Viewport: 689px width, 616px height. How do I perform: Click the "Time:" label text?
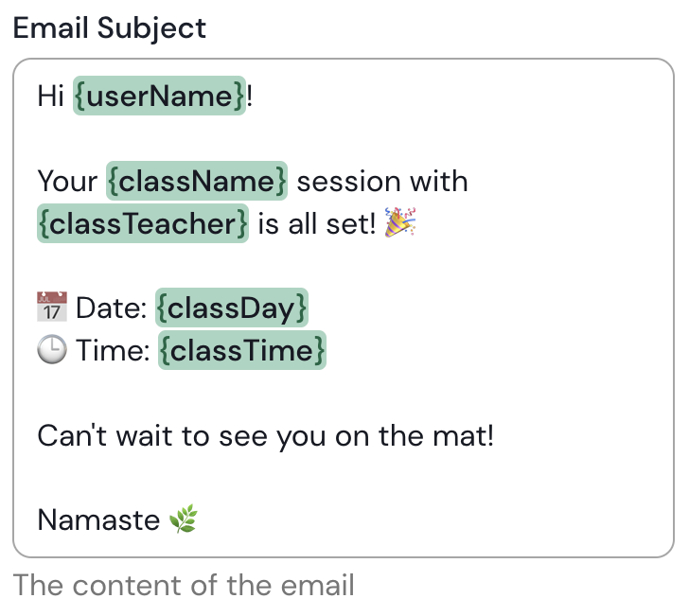(x=114, y=351)
